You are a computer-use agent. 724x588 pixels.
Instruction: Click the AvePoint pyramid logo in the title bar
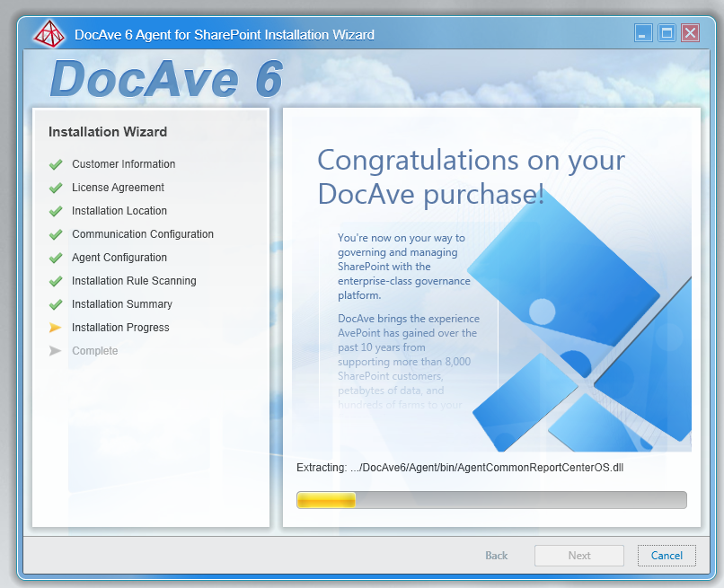49,33
